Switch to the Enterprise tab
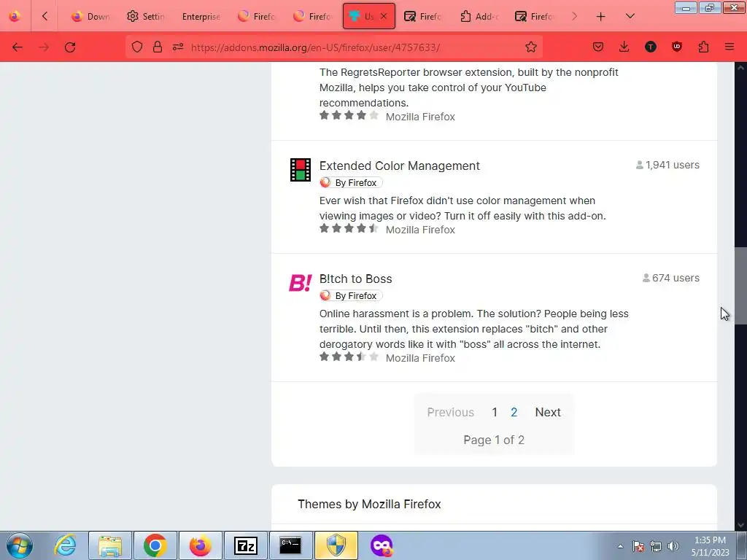 coord(201,16)
